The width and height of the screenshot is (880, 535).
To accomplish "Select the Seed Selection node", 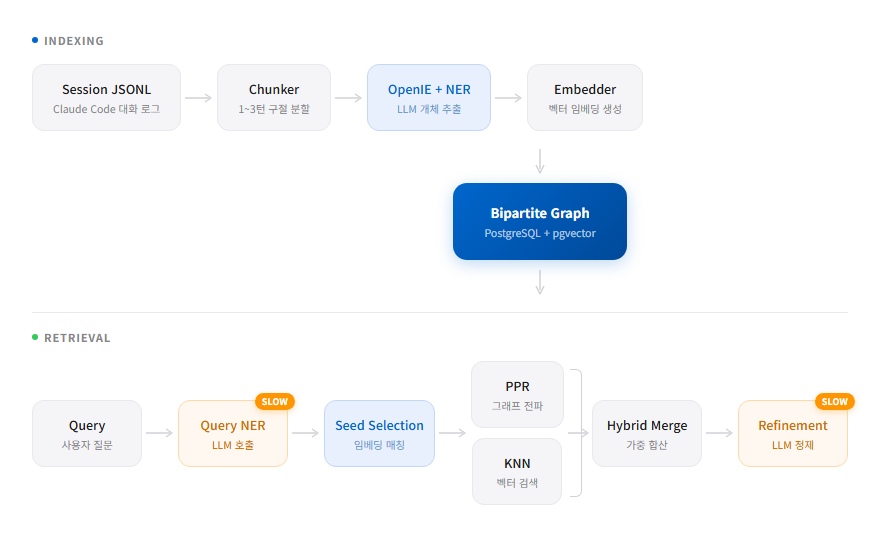I will 379,433.
